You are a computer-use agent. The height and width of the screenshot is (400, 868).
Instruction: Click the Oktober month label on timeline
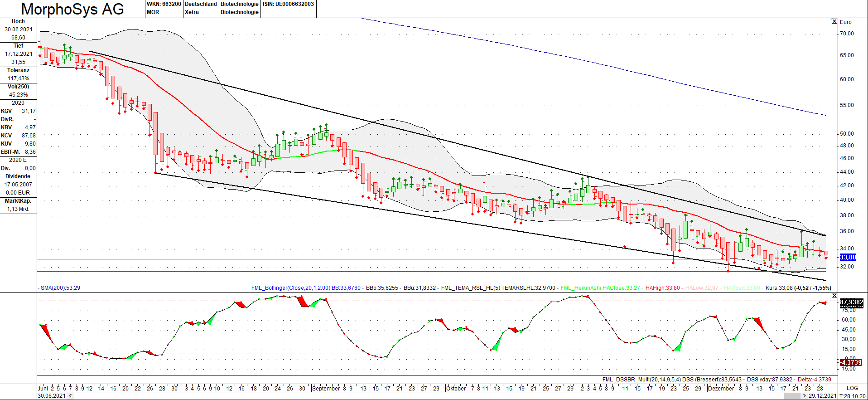456,388
